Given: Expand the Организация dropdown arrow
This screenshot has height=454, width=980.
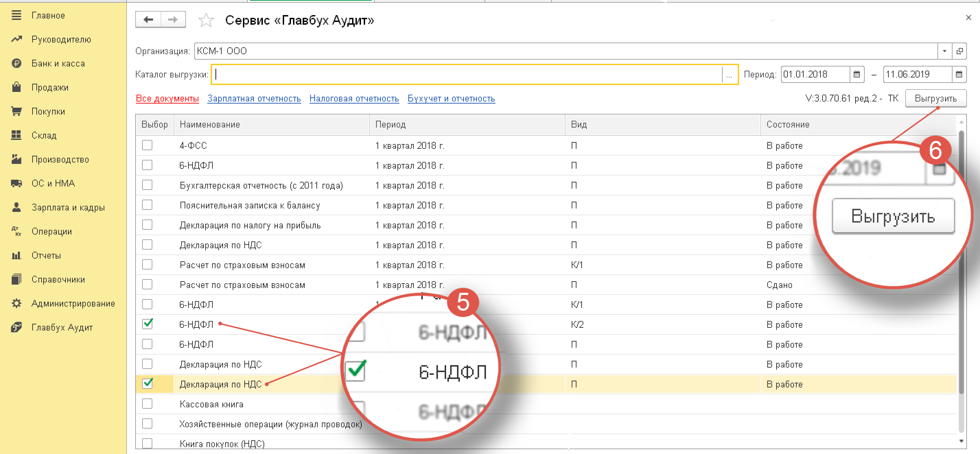Looking at the screenshot, I should point(944,51).
